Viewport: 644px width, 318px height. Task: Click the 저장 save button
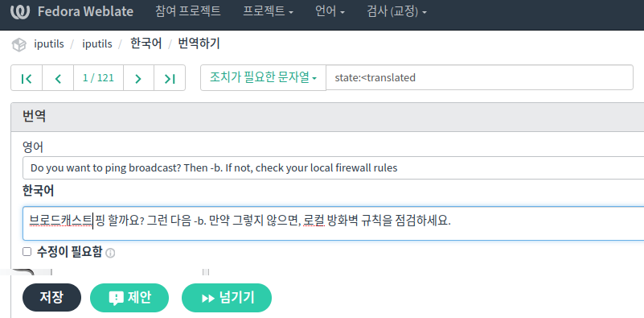pyautogui.click(x=51, y=297)
